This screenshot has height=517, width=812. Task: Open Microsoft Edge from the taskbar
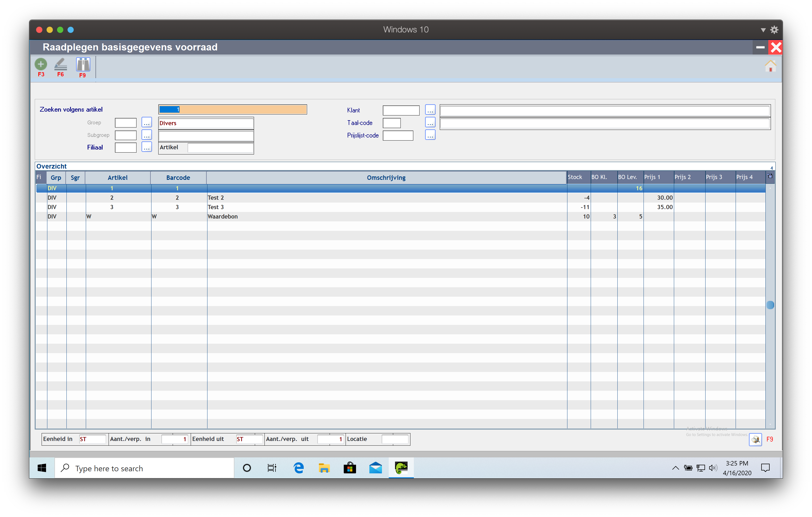pos(298,468)
